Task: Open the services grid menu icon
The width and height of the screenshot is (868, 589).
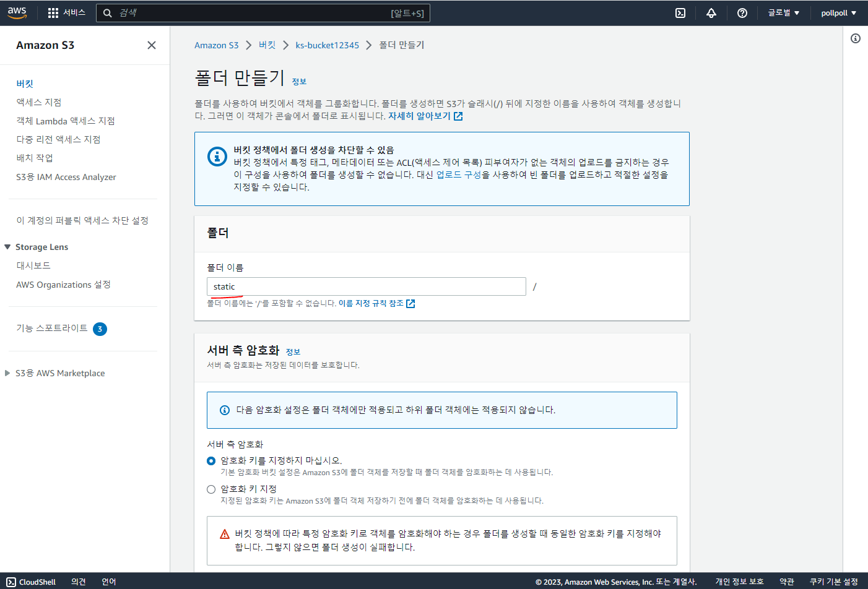Action: click(x=53, y=13)
